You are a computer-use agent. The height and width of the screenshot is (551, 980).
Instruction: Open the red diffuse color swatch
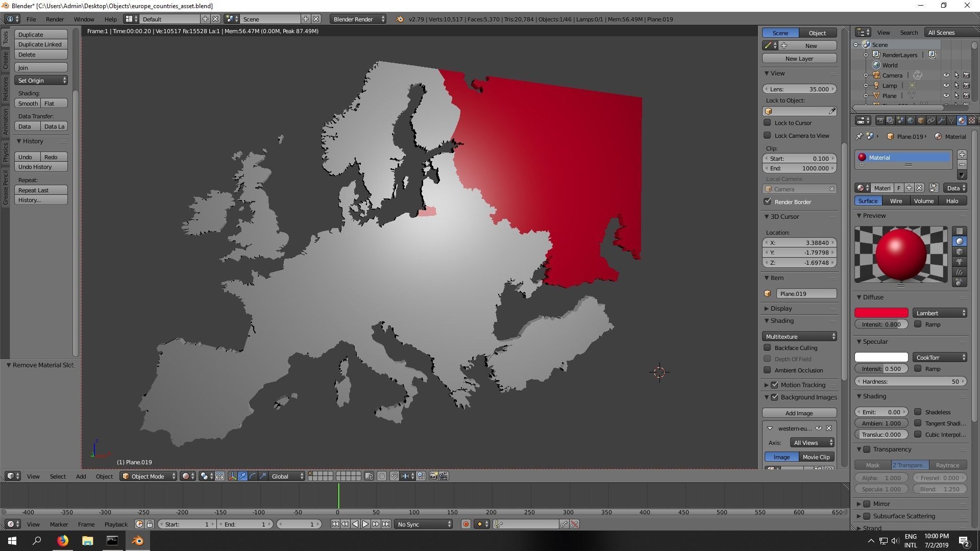click(881, 313)
